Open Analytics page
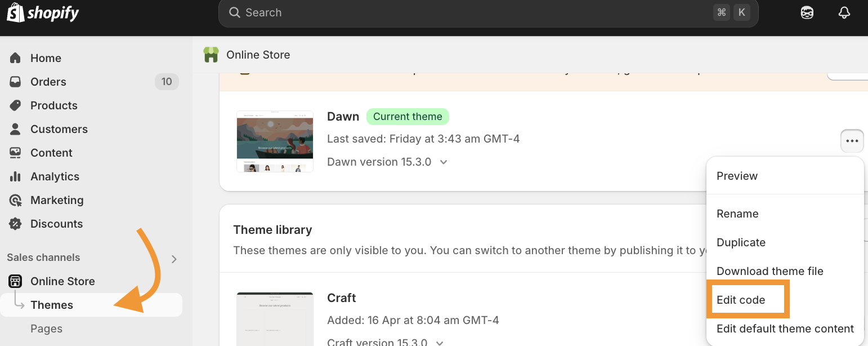Image resolution: width=868 pixels, height=346 pixels. coord(55,176)
